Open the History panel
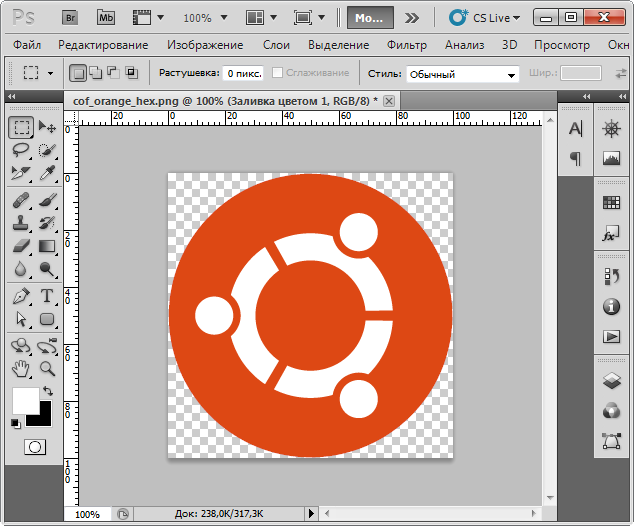The height and width of the screenshot is (526, 634). point(611,277)
